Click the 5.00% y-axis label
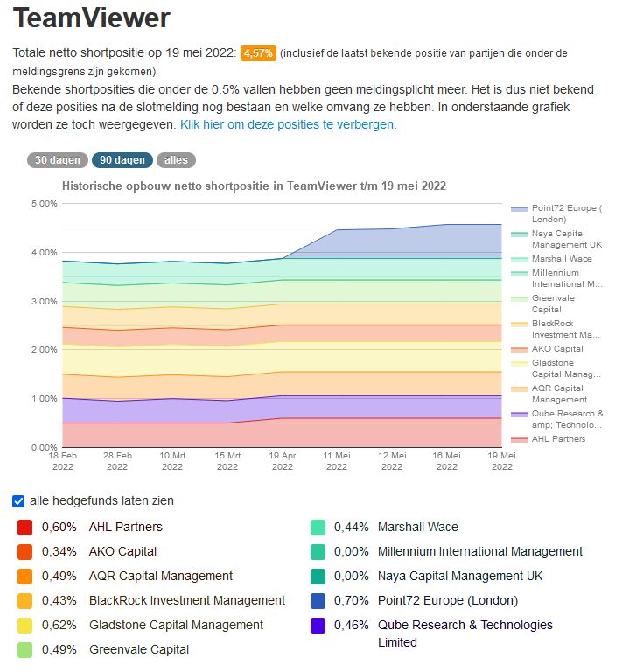 point(44,204)
